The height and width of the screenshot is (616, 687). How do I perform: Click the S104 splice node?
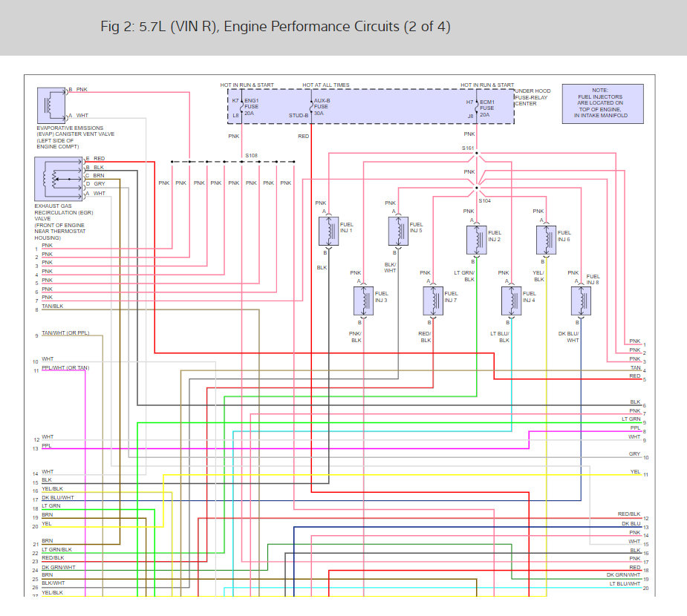pyautogui.click(x=477, y=188)
